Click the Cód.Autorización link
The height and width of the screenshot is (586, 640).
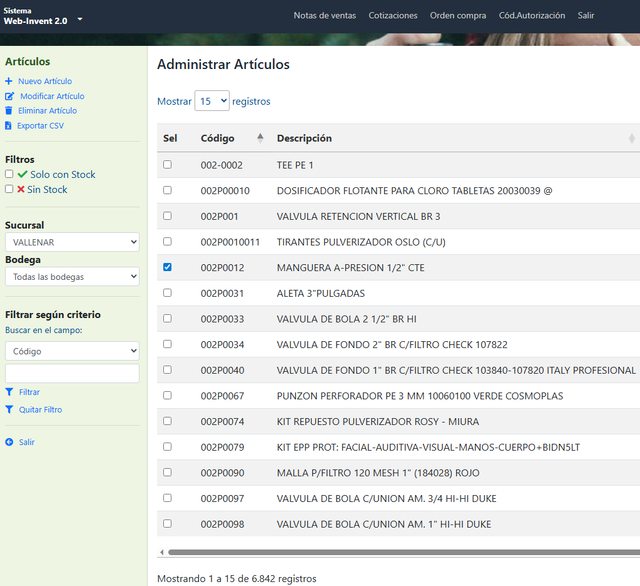tap(532, 16)
